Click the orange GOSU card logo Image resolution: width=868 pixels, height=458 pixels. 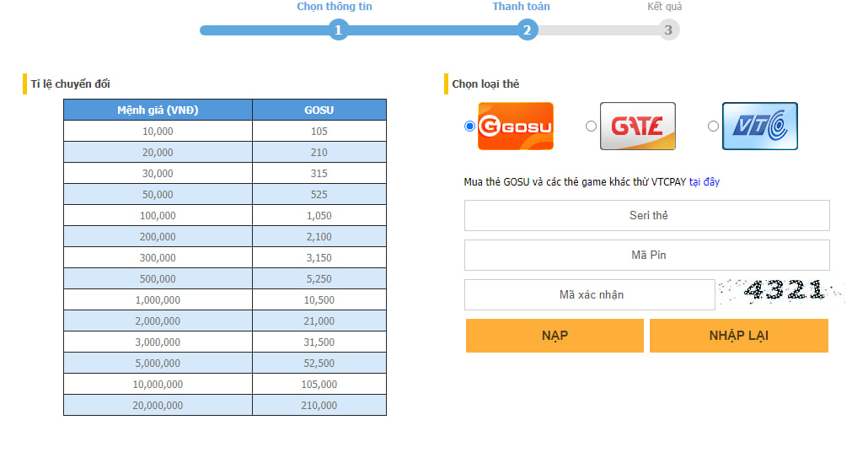(516, 127)
